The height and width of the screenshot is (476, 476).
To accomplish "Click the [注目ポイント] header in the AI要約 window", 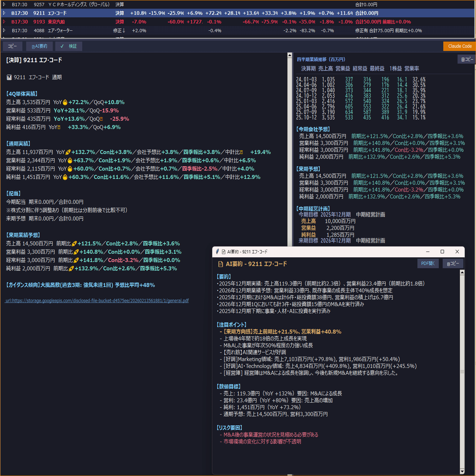I will tap(231, 325).
